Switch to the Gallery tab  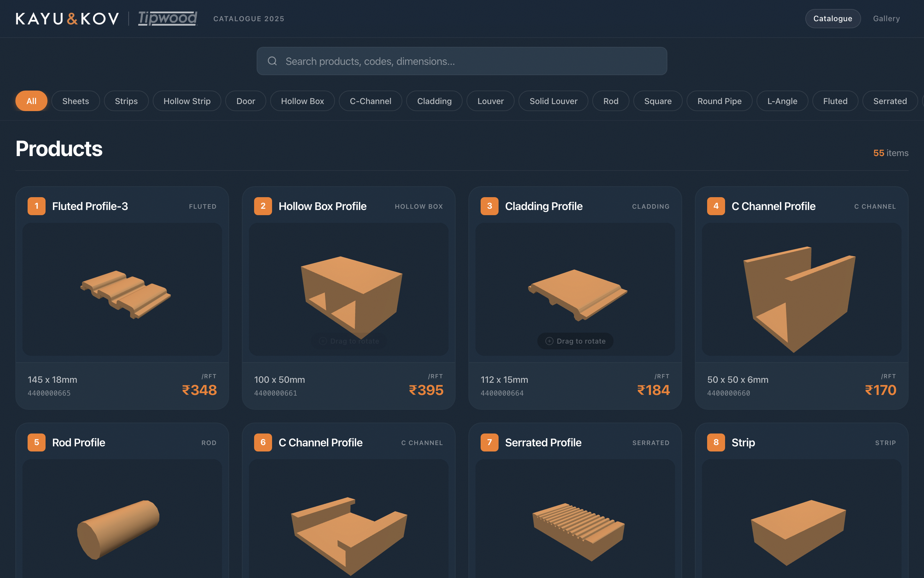(x=886, y=19)
